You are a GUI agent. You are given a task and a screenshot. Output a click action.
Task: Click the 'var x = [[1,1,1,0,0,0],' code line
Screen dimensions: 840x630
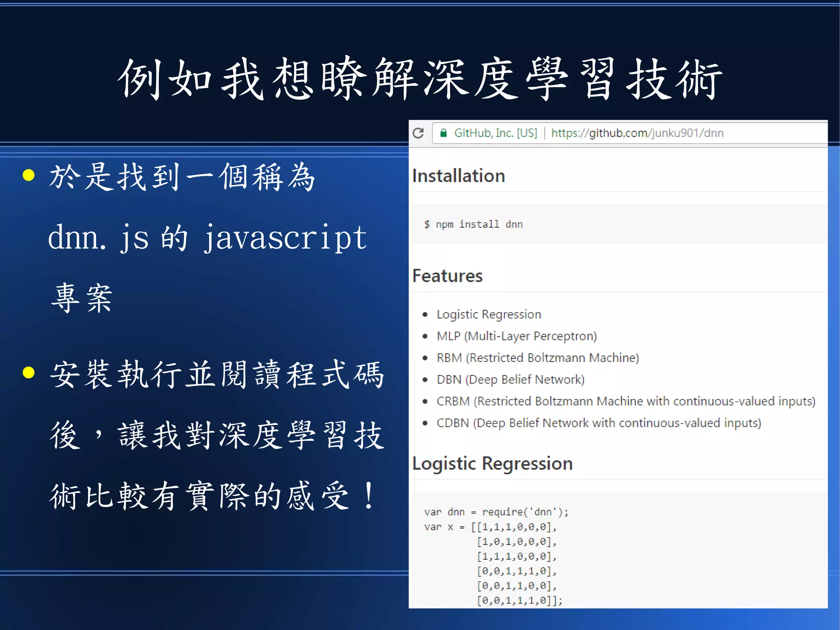491,527
